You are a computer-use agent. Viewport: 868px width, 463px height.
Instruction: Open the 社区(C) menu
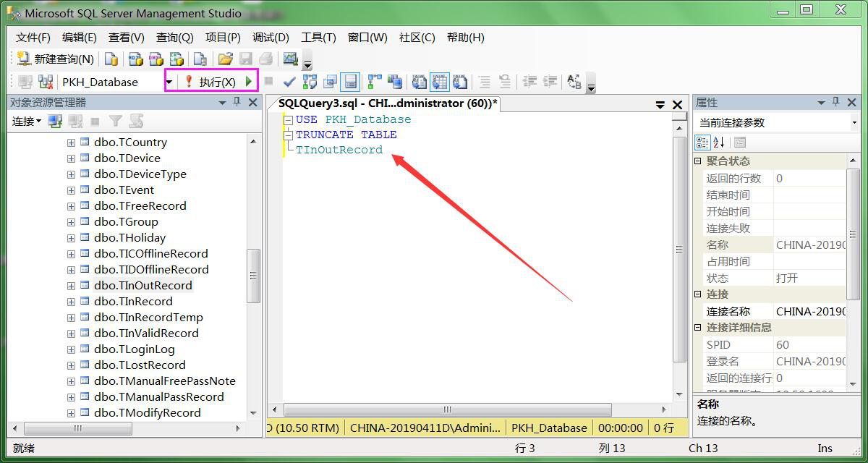click(x=417, y=38)
